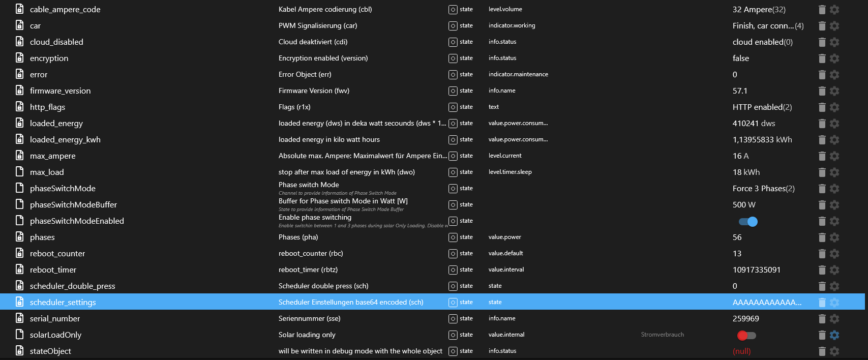Turn on the solarLoadOnly toggle
The width and height of the screenshot is (868, 360).
coord(746,335)
